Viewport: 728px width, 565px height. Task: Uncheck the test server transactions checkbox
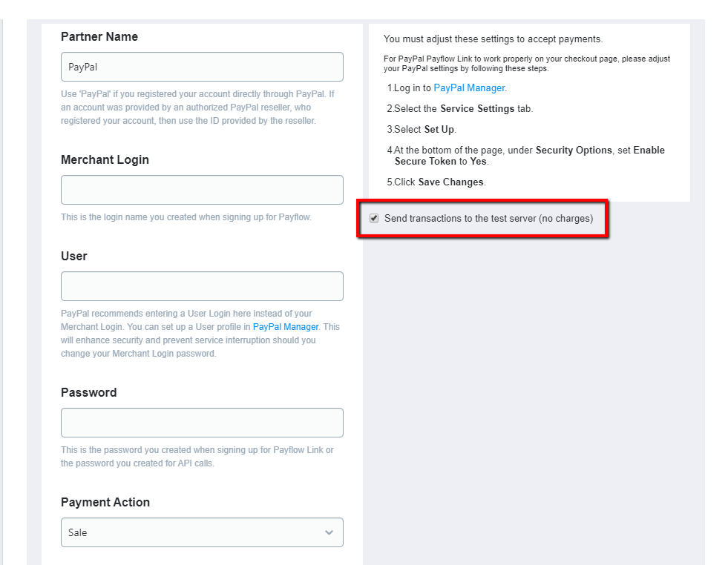coord(374,218)
